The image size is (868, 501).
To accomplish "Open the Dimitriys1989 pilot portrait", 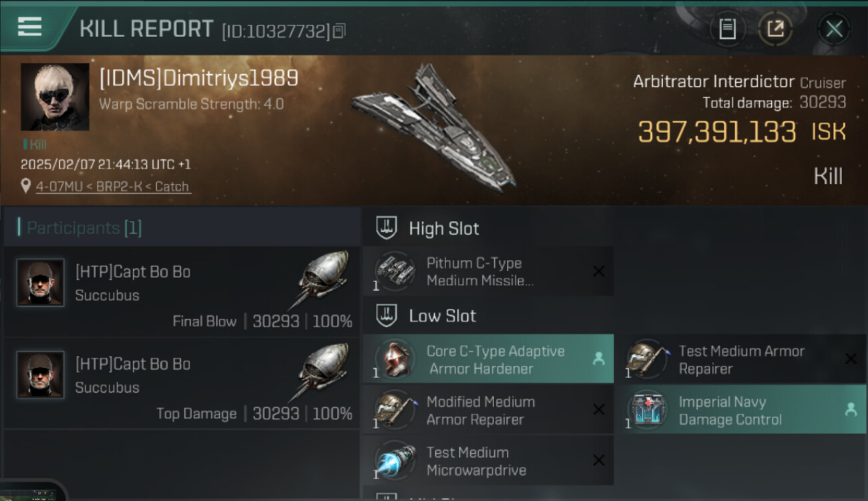I will pyautogui.click(x=55, y=97).
